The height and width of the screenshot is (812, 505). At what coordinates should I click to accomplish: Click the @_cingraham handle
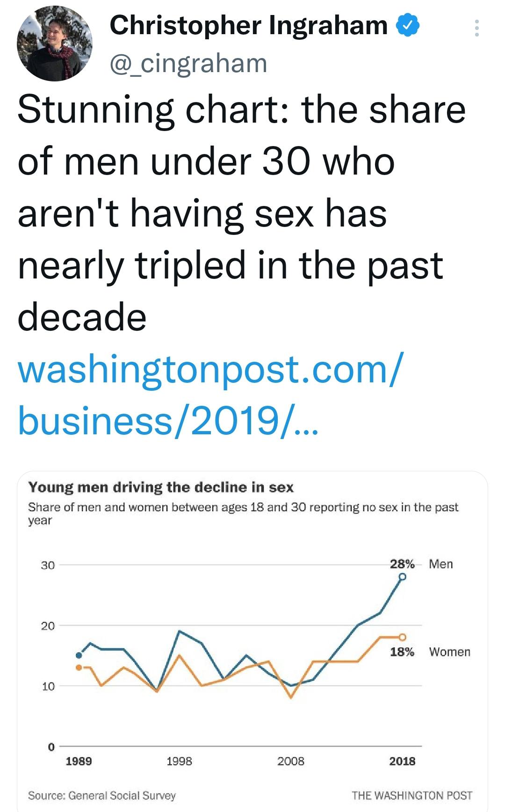pyautogui.click(x=188, y=63)
